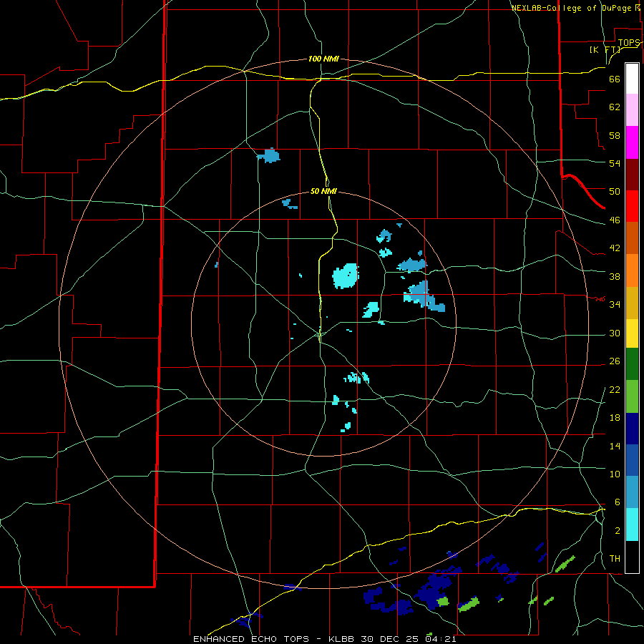Click the "KLBB" radar site identifier

point(341,639)
